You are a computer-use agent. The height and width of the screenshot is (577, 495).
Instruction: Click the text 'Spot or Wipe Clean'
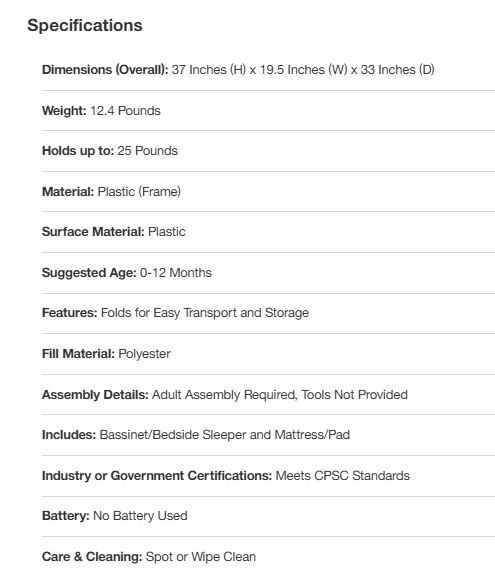(x=201, y=556)
